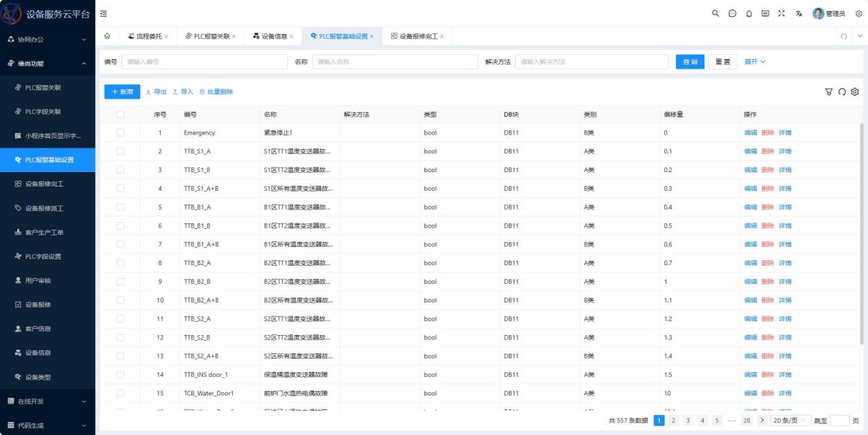Open the tab list dropdown arrow
The image size is (868, 435).
(860, 36)
